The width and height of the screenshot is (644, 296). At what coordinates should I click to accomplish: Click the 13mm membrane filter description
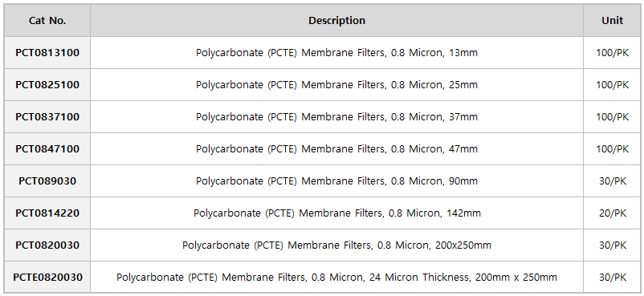(336, 53)
